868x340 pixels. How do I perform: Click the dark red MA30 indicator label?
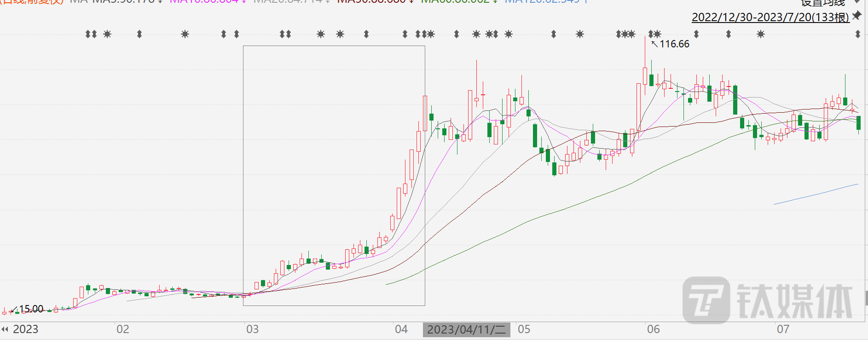[371, 1]
